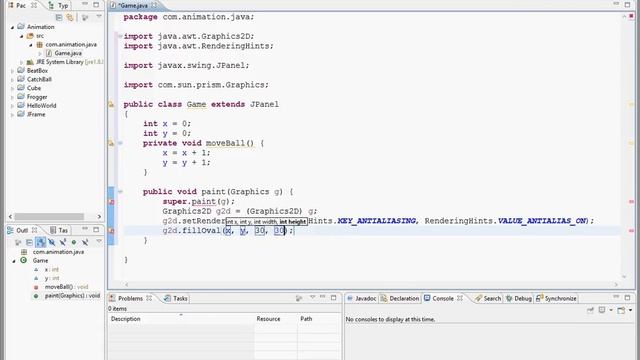This screenshot has height=360, width=640.
Task: Click the Game class icon in Outline
Action: [x=24, y=260]
